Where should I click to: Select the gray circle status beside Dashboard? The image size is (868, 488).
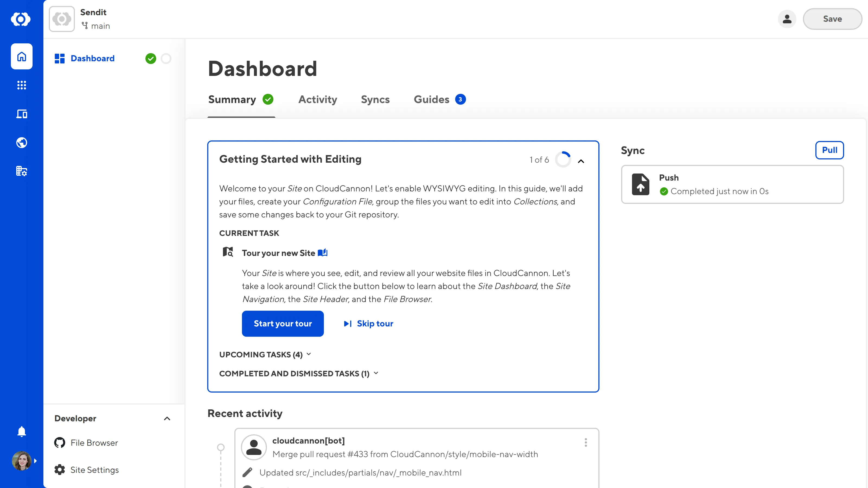point(166,59)
